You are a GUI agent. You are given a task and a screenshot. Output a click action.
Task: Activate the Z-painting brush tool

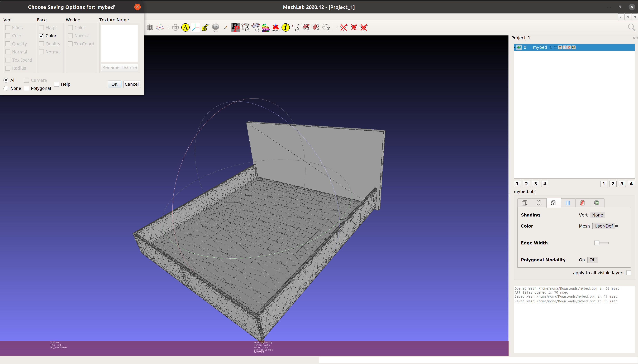coord(225,27)
